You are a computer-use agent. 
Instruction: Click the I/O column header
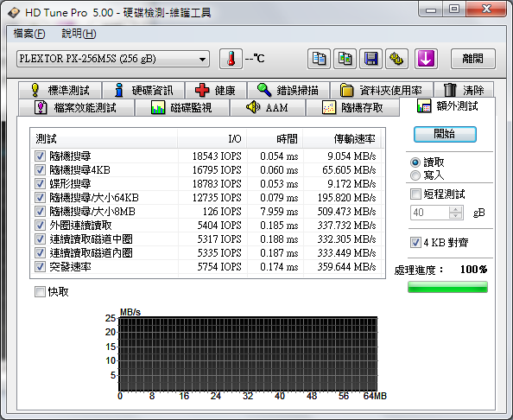click(212, 139)
